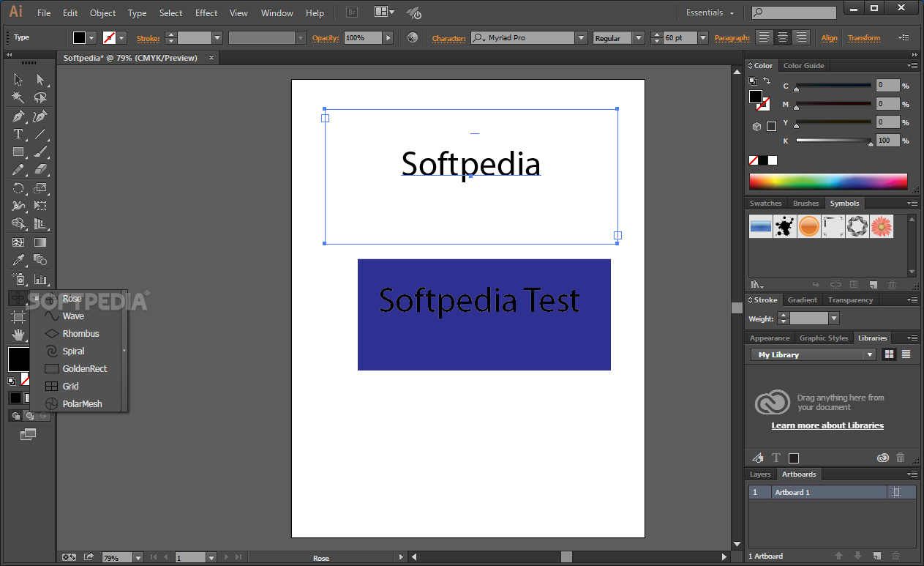Select the Paintbrush tool
Viewport: 924px width, 566px height.
pos(40,152)
